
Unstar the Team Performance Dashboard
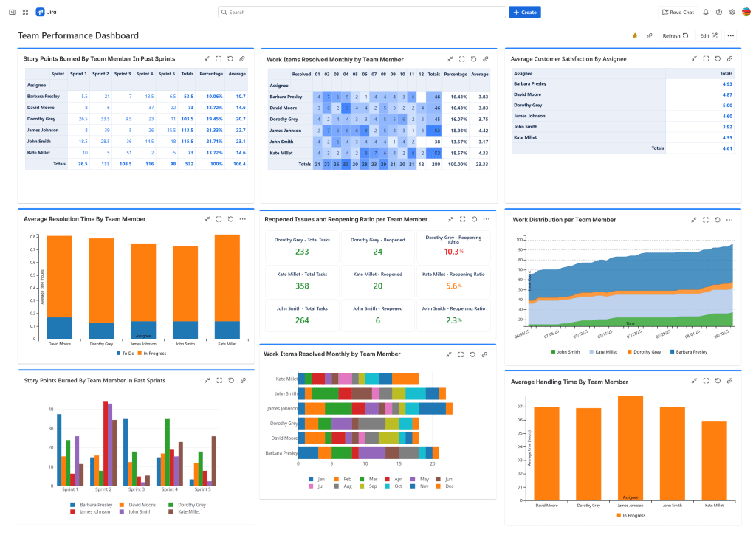(x=635, y=35)
